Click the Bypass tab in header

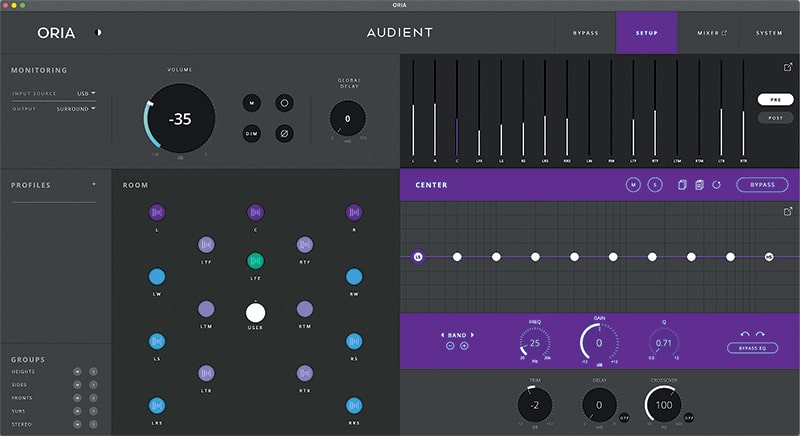[586, 33]
